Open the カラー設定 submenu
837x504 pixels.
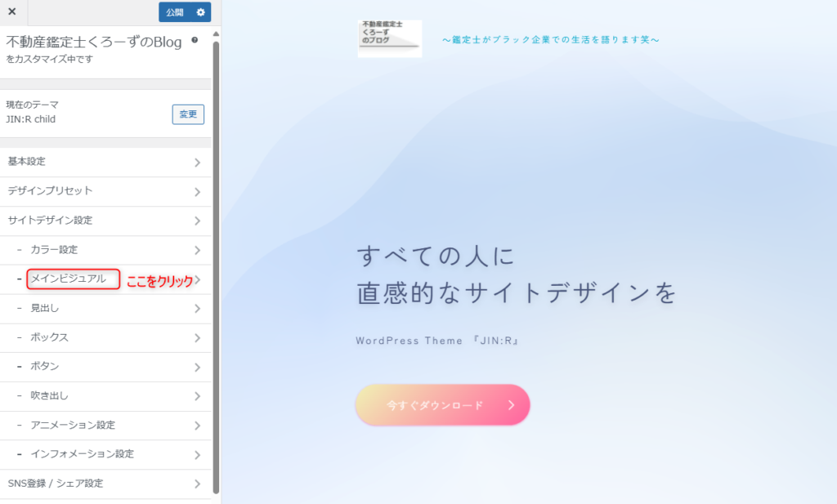pos(105,250)
